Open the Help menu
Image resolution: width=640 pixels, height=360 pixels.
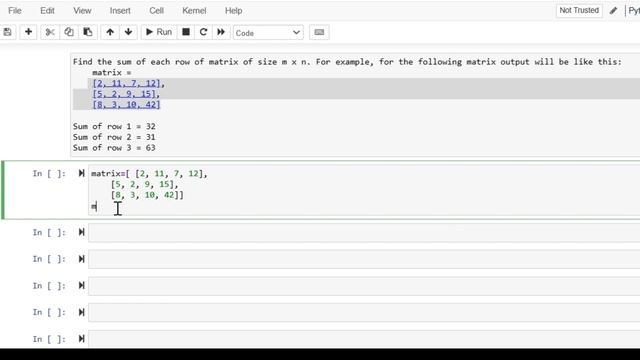coord(233,11)
